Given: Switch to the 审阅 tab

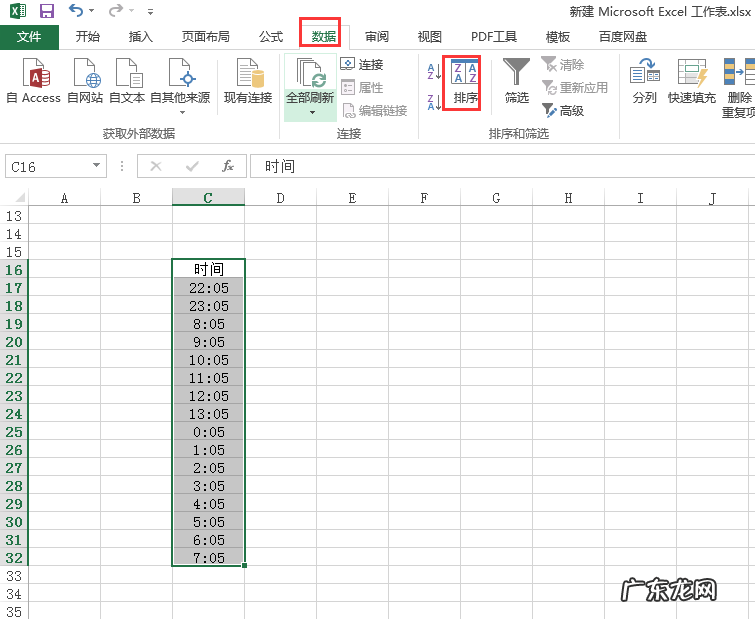Looking at the screenshot, I should pyautogui.click(x=377, y=37).
